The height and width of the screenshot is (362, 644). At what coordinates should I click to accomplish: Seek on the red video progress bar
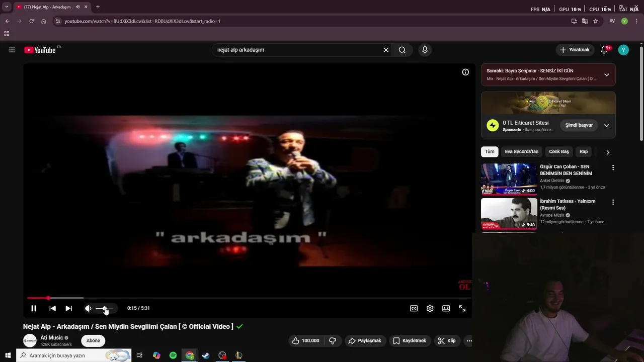tap(249, 298)
